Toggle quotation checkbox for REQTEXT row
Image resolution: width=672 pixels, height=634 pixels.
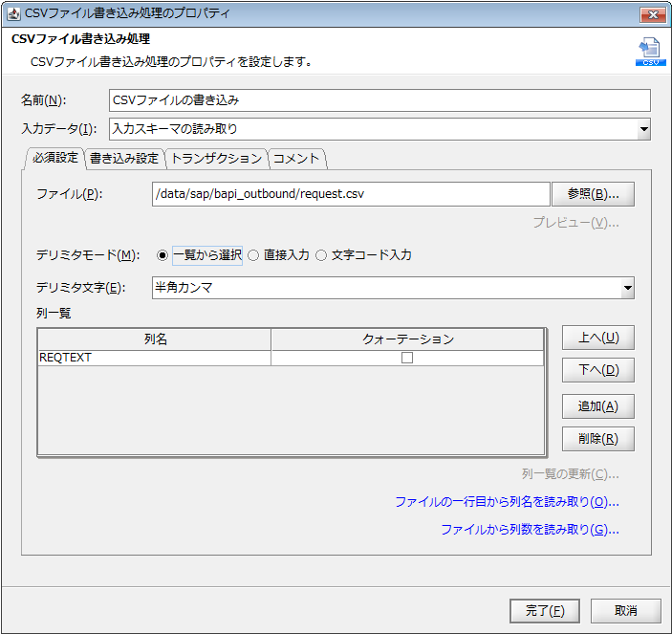point(406,358)
